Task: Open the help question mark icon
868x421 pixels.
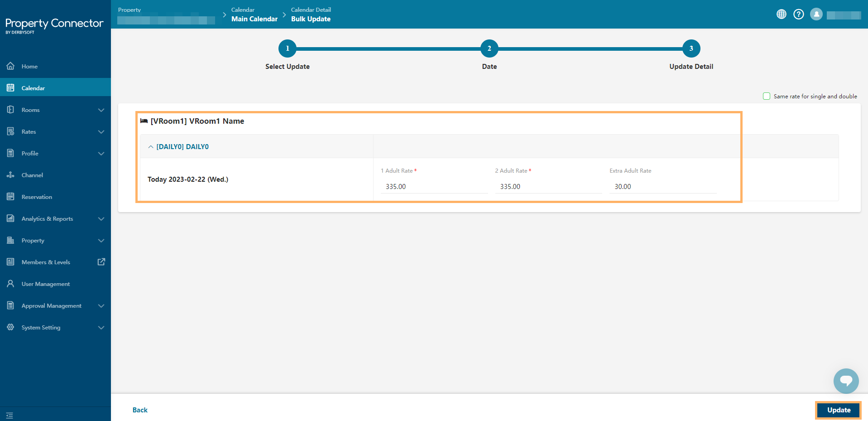Action: tap(799, 14)
